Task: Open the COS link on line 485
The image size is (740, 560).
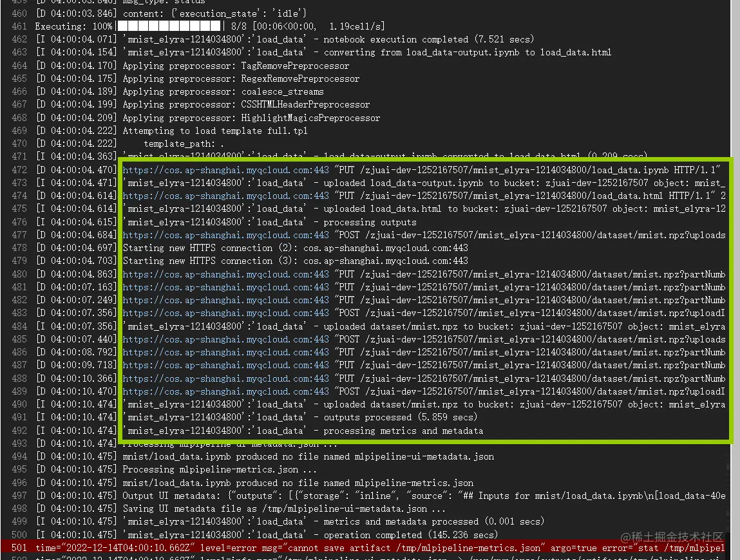Action: (x=225, y=339)
